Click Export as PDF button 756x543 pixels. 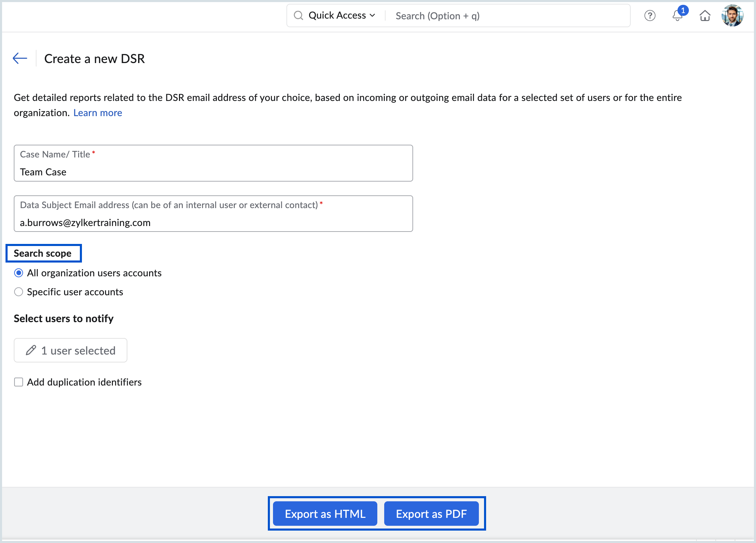[x=431, y=514]
